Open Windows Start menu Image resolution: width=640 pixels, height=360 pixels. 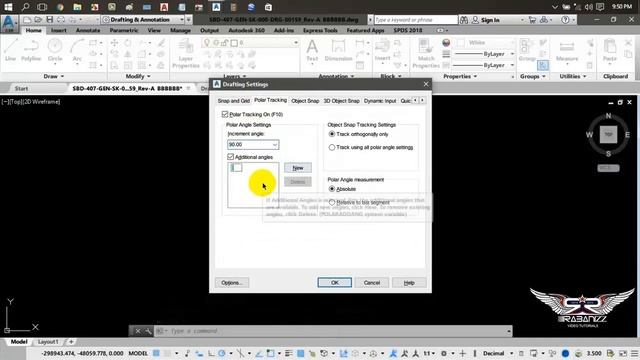pos(8,7)
